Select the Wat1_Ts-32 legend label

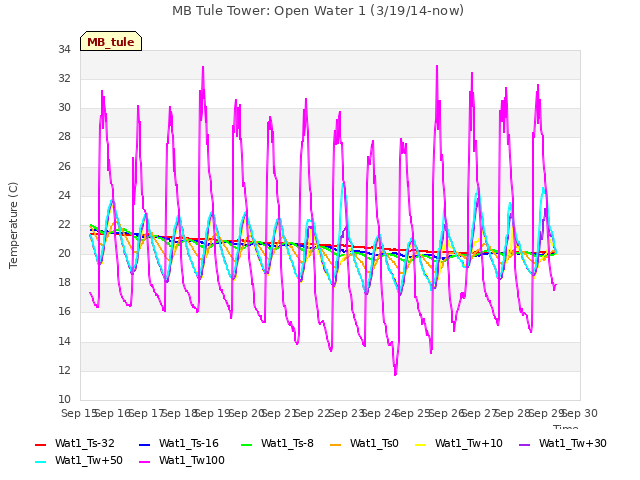[84, 443]
